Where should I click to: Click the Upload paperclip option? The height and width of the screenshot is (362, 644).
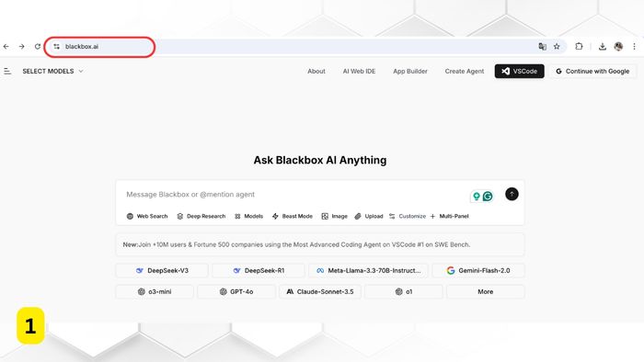368,216
